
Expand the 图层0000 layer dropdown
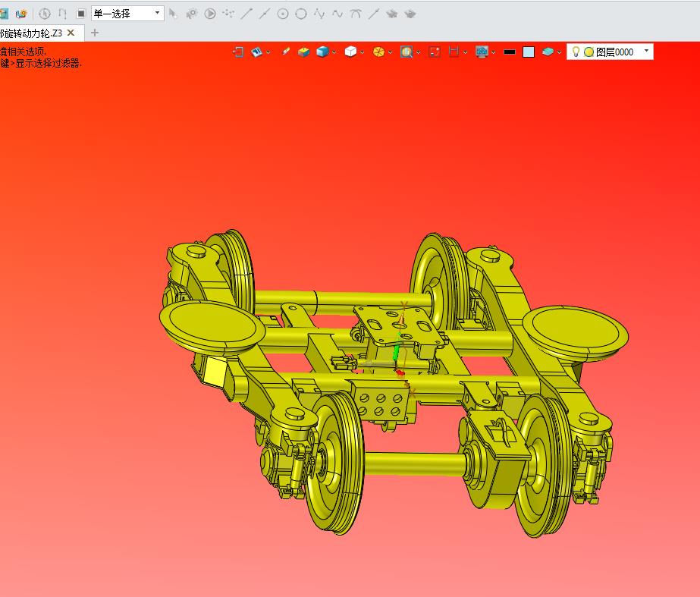(646, 52)
